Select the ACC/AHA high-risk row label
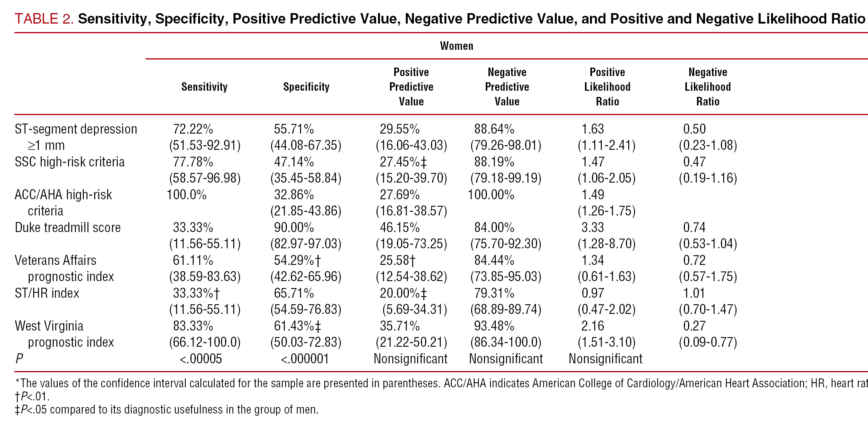 (63, 195)
